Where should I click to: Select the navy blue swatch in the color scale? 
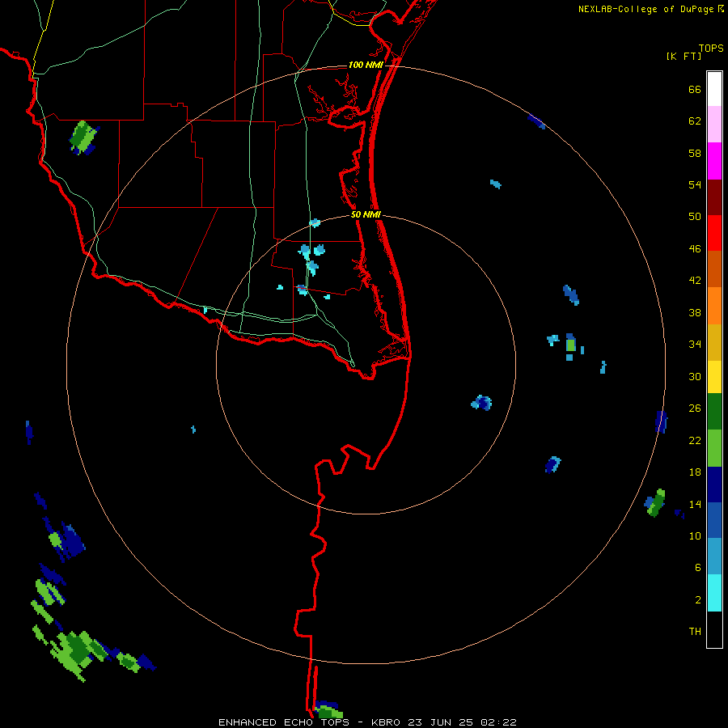pos(714,485)
